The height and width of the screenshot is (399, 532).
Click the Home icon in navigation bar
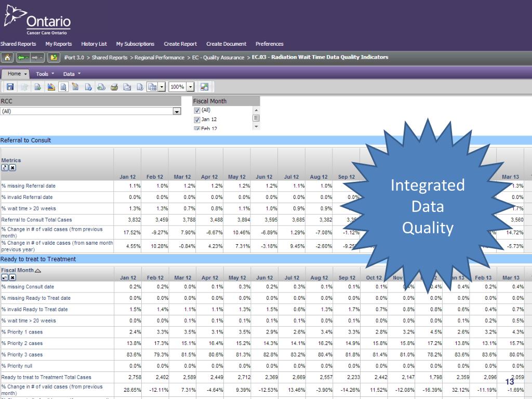8,58
